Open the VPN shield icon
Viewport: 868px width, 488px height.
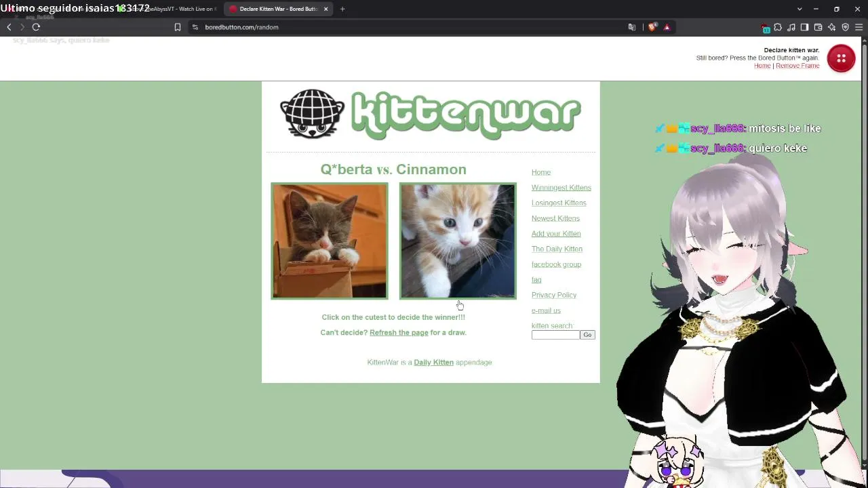click(846, 27)
